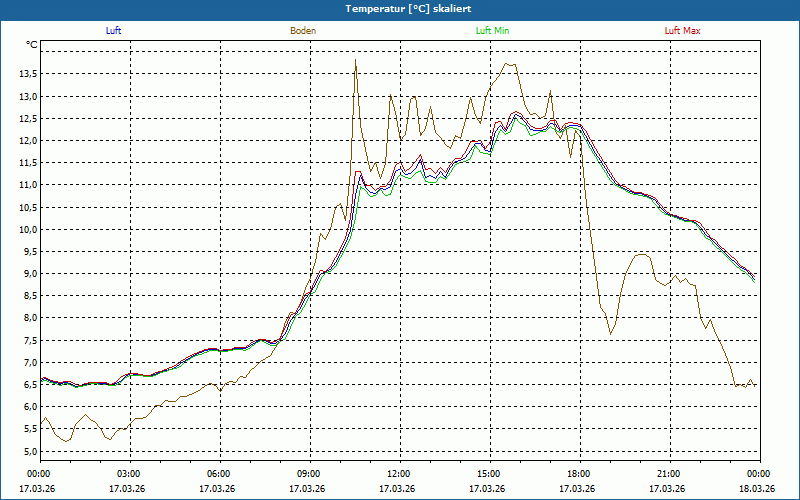
Task: Click the °C unit label on the y-axis
Action: tap(32, 45)
